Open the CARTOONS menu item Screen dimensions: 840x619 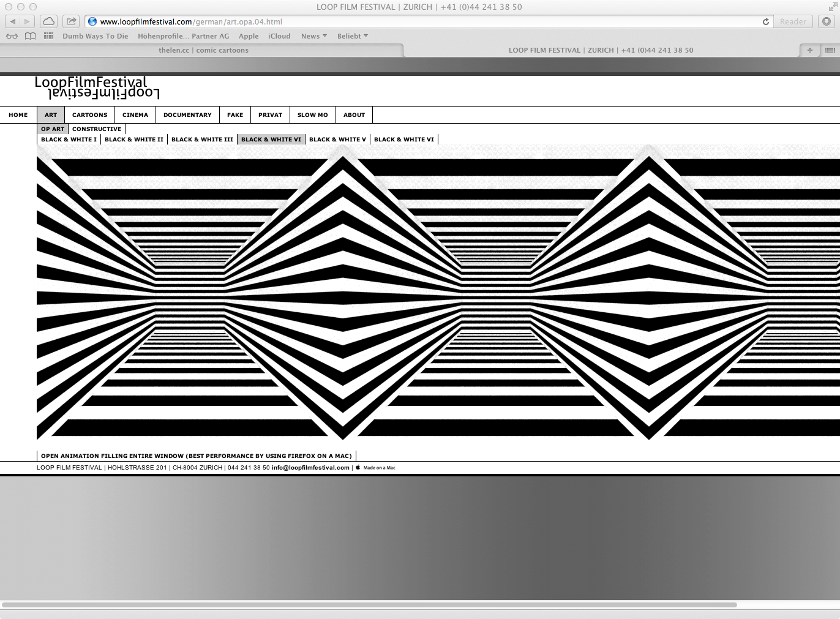(x=89, y=115)
